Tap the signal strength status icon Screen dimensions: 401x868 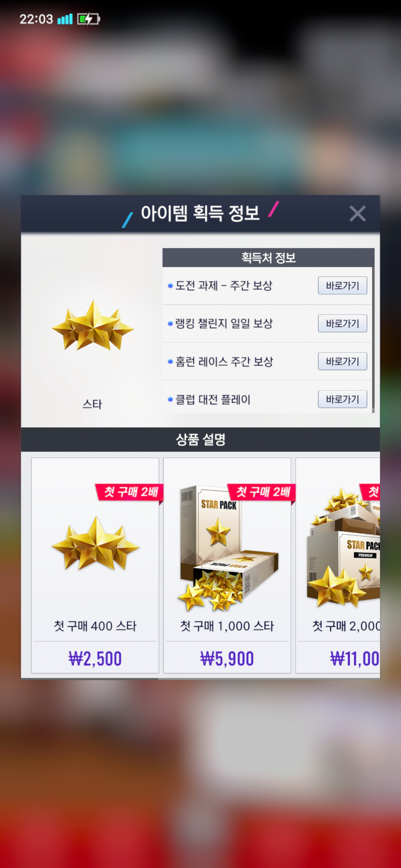[x=65, y=19]
